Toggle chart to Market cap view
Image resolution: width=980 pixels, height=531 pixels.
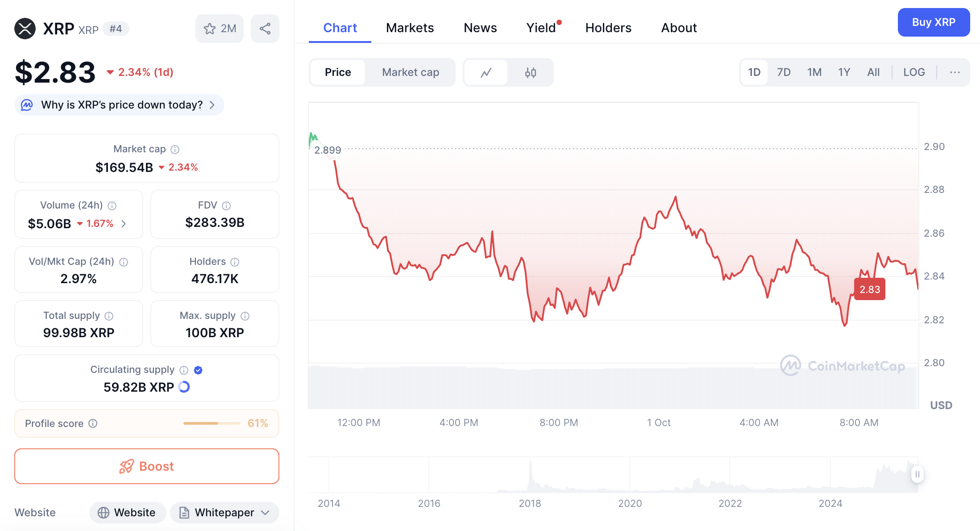coord(410,72)
